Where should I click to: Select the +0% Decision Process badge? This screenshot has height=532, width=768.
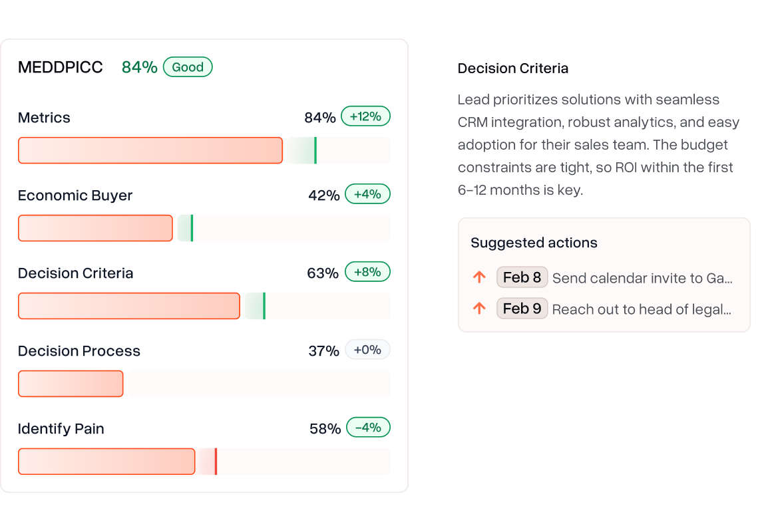[367, 350]
